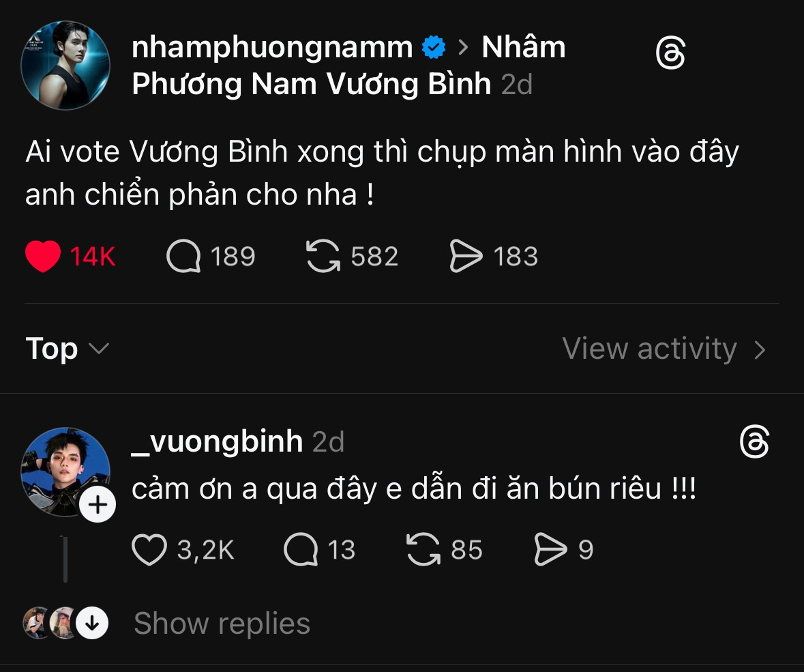Image resolution: width=804 pixels, height=672 pixels.
Task: View nhamphuongnamm's profile picture
Action: tap(65, 65)
